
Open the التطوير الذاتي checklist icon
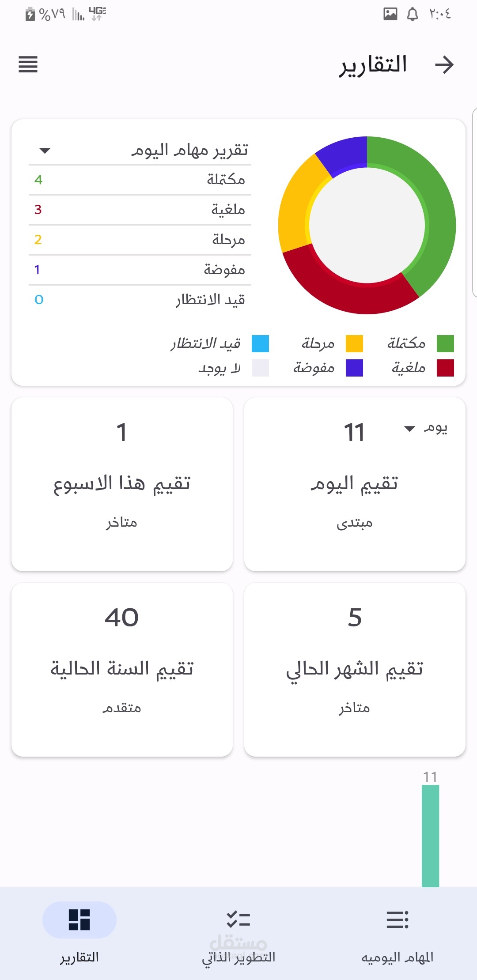[x=238, y=920]
